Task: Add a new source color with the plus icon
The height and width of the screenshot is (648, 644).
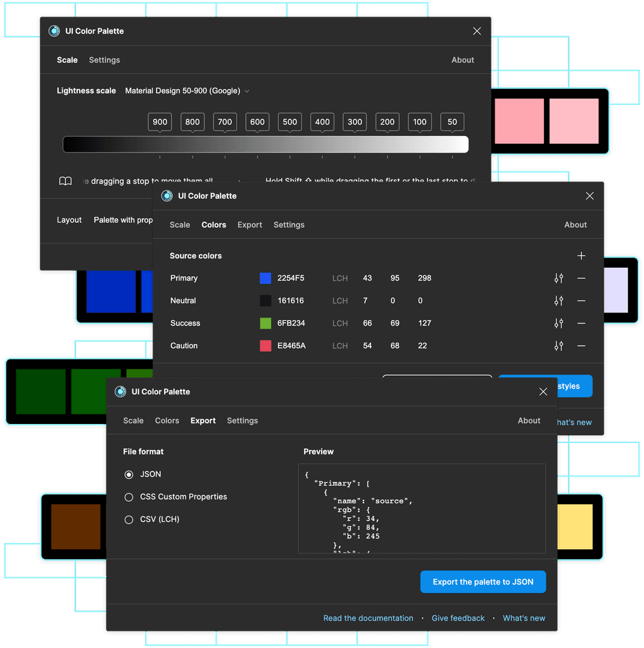Action: point(581,256)
